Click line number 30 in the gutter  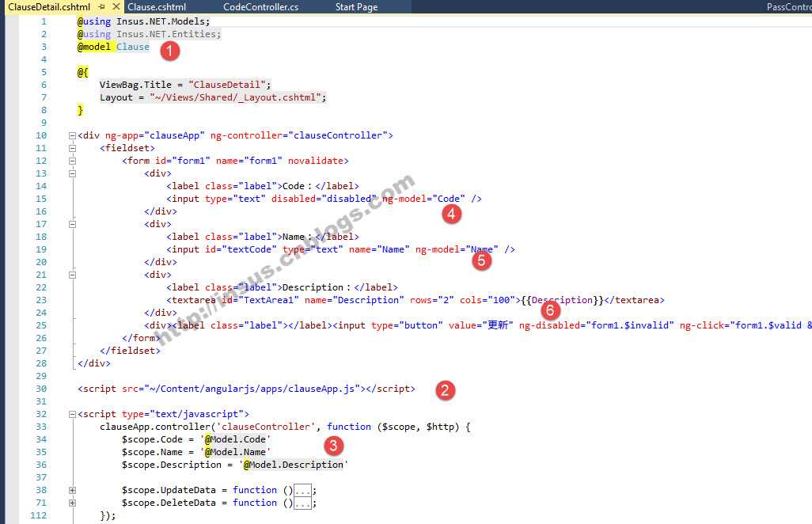point(41,389)
